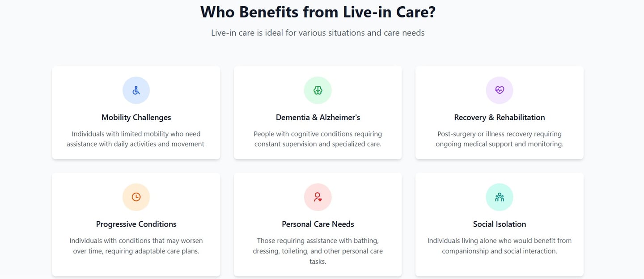Select the Mobility Challenges card title

tap(136, 118)
